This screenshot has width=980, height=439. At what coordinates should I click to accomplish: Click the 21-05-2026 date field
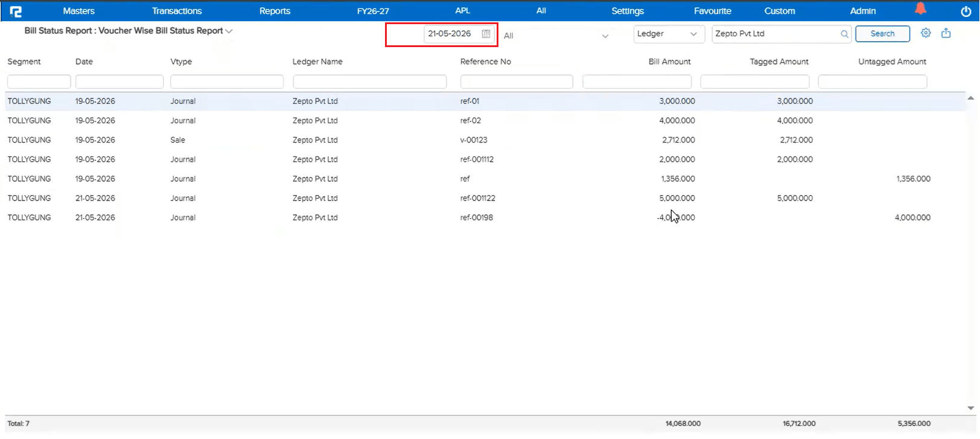(x=460, y=34)
